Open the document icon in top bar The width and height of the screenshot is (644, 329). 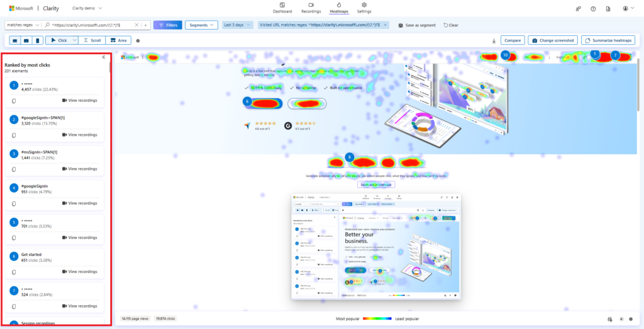click(x=608, y=8)
